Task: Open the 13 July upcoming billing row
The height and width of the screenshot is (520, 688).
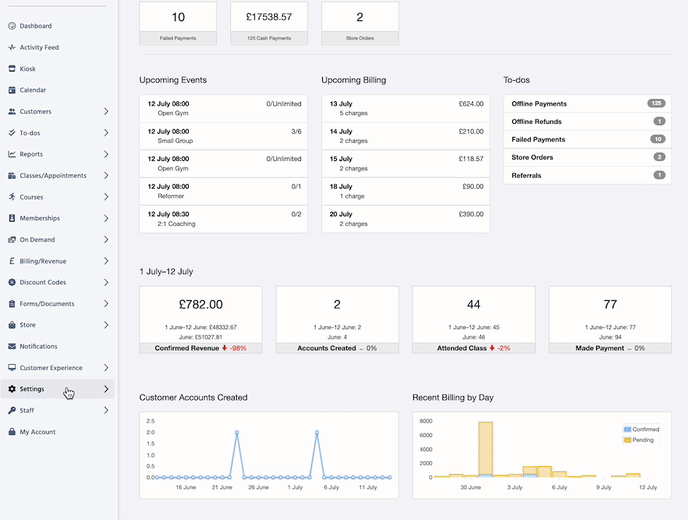Action: pos(405,108)
